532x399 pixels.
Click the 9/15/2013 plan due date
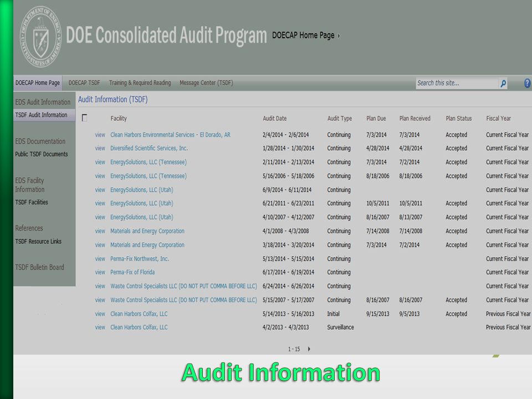[377, 314]
